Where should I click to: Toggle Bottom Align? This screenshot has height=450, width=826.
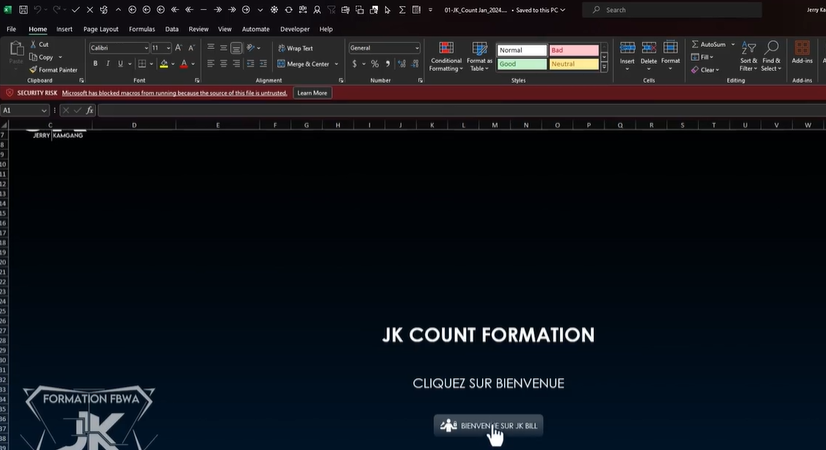tap(236, 48)
